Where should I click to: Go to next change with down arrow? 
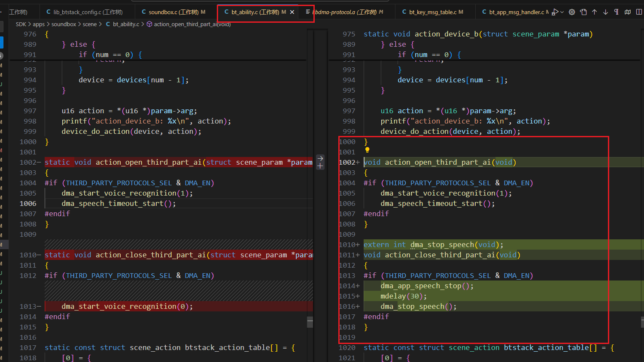606,12
